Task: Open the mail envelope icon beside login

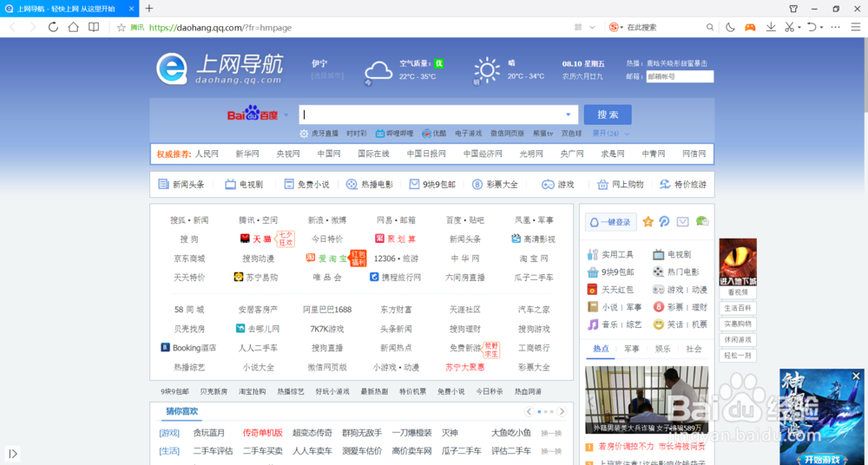Action: [x=682, y=221]
